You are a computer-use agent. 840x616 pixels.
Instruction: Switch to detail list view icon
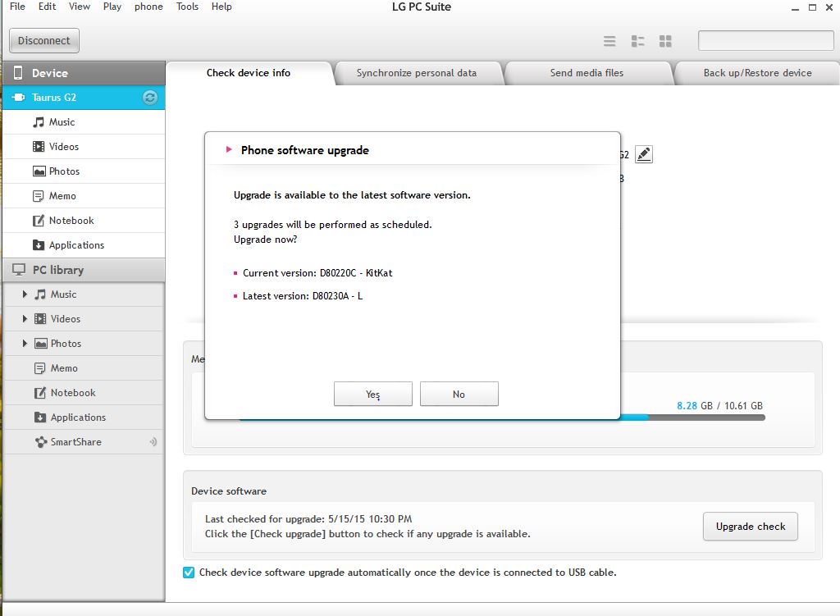coord(637,41)
